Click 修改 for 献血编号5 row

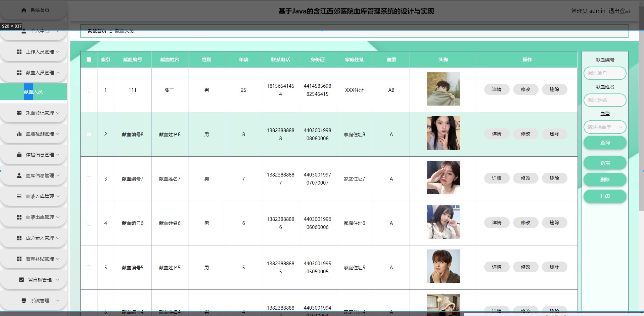coord(525,267)
